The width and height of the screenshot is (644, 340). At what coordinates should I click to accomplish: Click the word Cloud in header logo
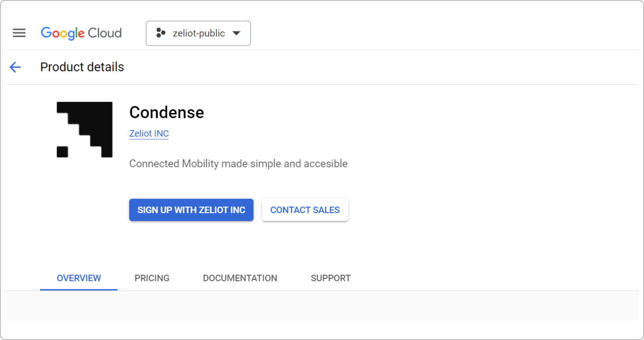coord(105,33)
